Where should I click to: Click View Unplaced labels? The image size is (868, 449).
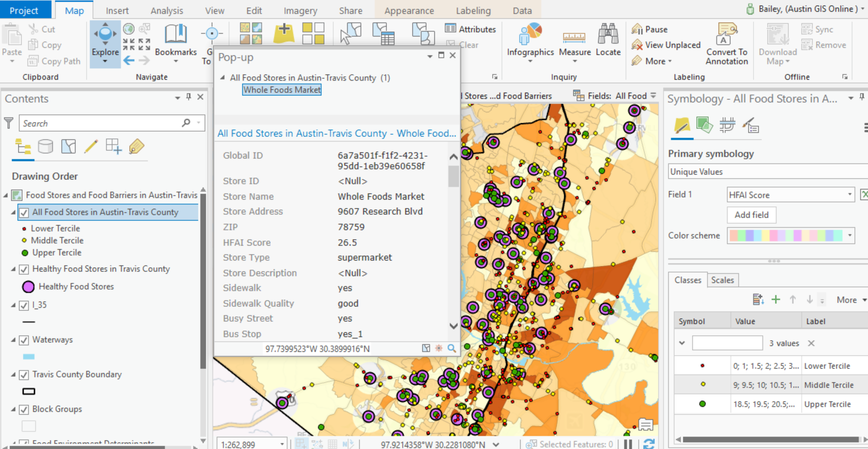click(x=666, y=45)
